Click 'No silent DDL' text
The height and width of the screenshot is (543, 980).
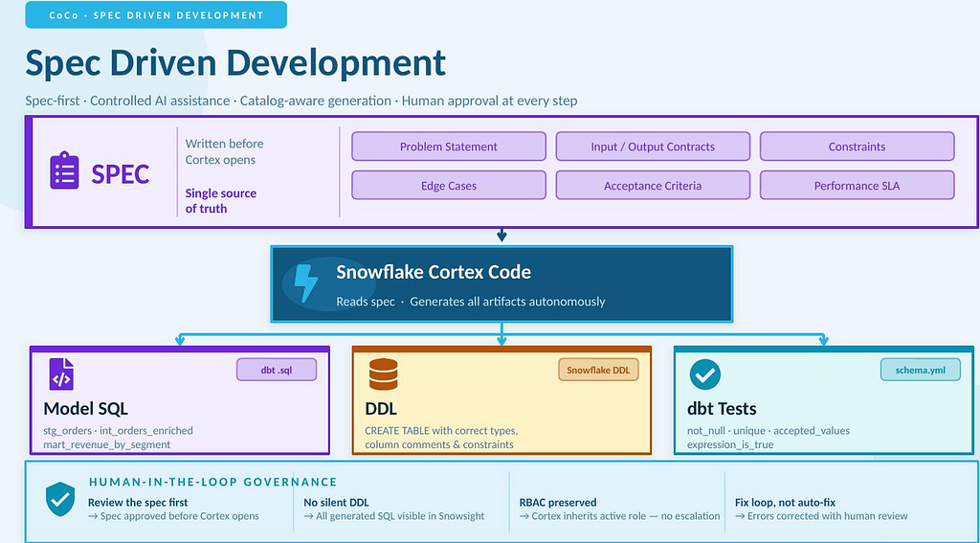(x=336, y=503)
